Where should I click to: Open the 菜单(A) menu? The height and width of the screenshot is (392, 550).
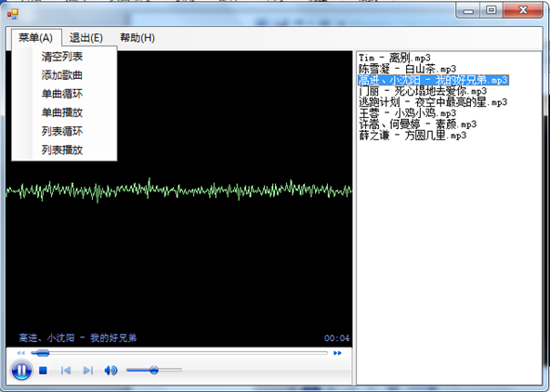click(36, 37)
